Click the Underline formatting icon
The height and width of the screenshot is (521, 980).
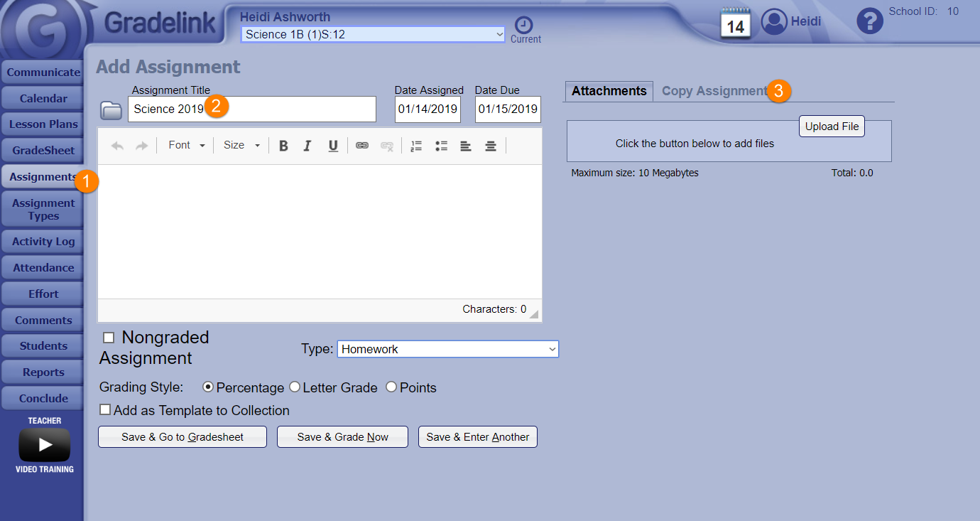(333, 146)
